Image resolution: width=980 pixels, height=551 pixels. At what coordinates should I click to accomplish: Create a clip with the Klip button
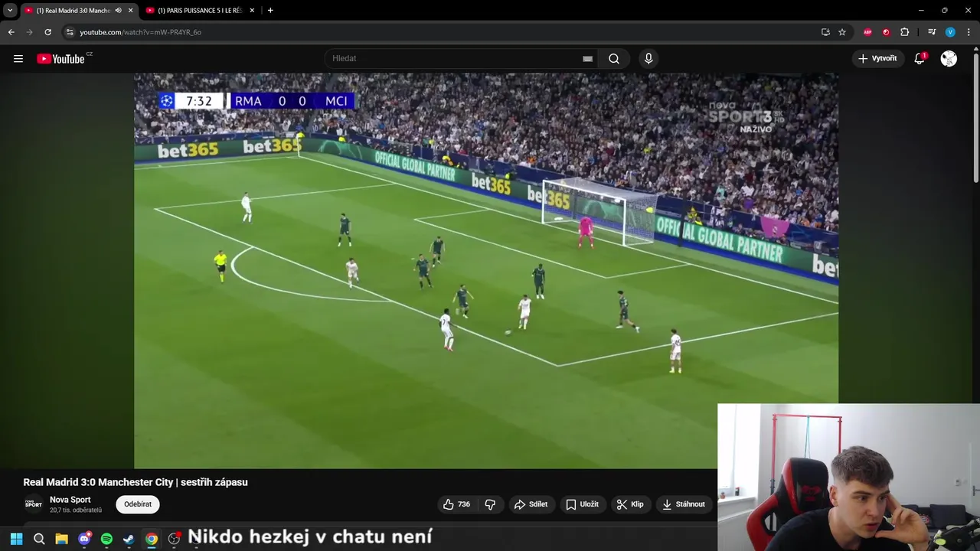630,504
